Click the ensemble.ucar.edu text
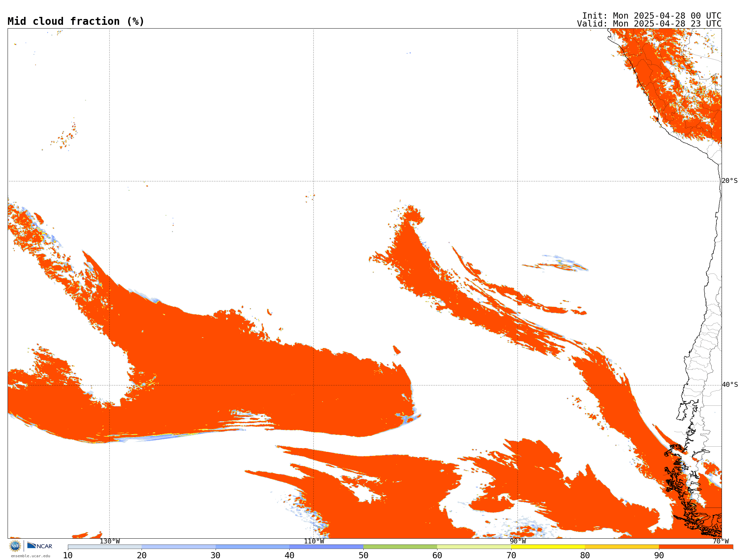The image size is (744, 560). tap(31, 556)
